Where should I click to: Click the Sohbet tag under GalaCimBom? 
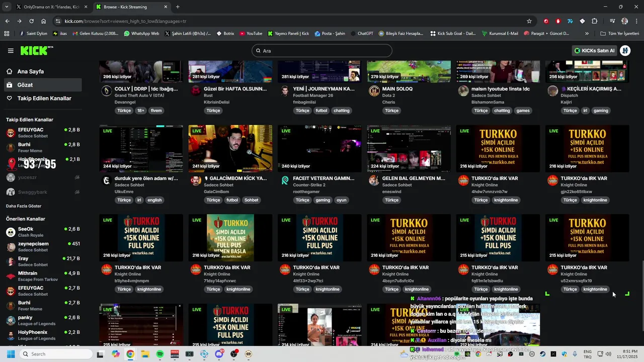pyautogui.click(x=251, y=200)
